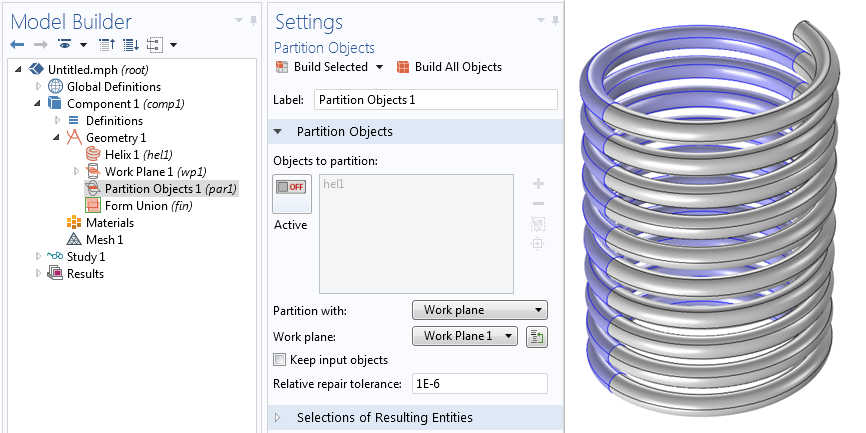Select the Form Union node

point(139,206)
